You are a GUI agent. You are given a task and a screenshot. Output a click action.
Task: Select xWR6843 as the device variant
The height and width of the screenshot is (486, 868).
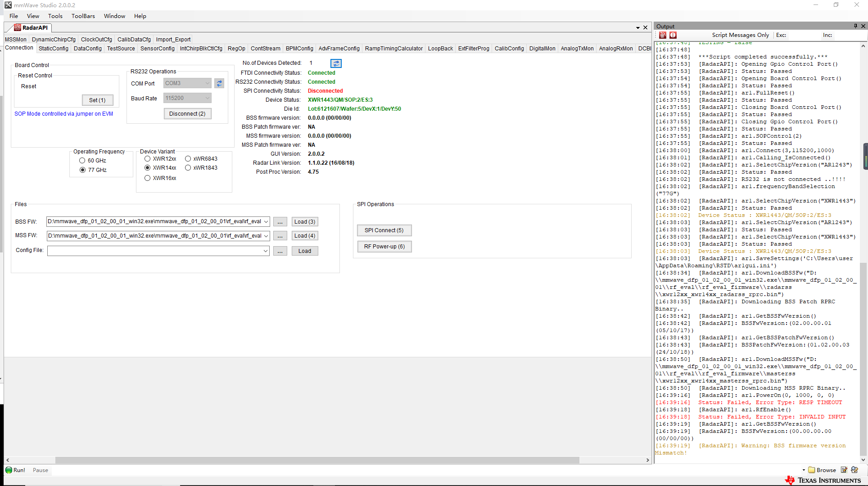click(188, 158)
